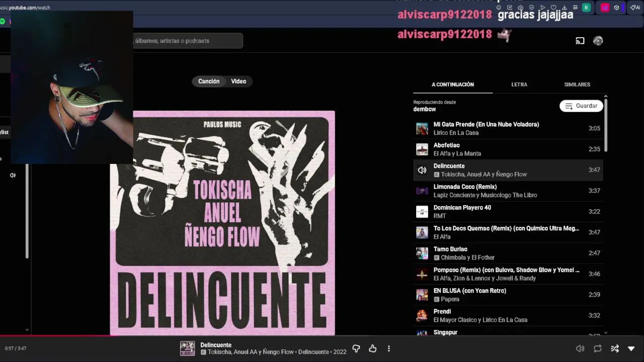Screen dimensions: 644x362
Task: Click artist text 'Lirico En La Casa'
Action: 456,133
